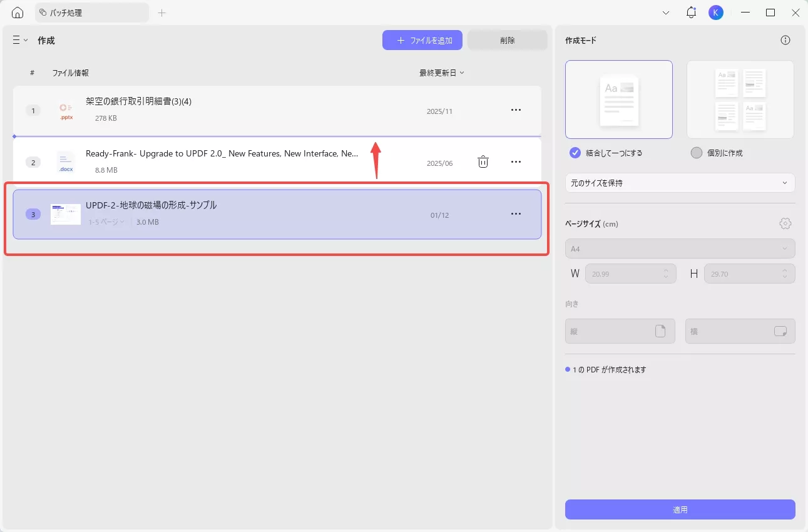Screen dimensions: 808x532
Task: Select the 架空の銀行取引明細書(3)(4) file row
Action: 277,110
